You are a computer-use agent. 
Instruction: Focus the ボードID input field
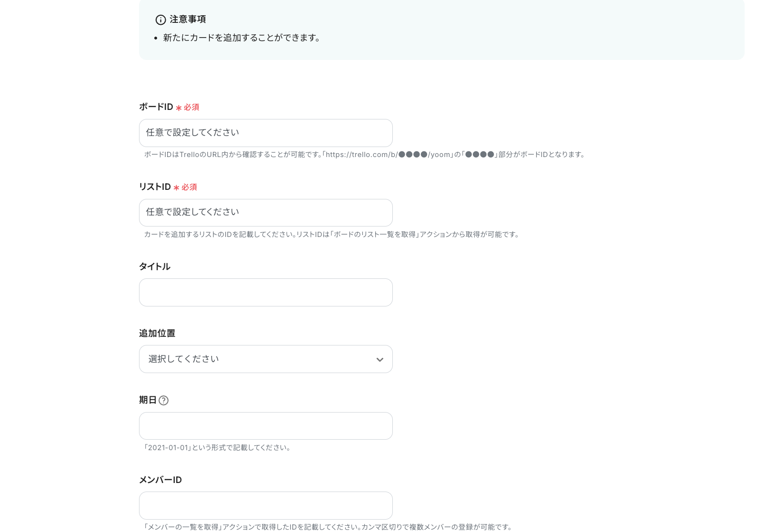click(266, 133)
